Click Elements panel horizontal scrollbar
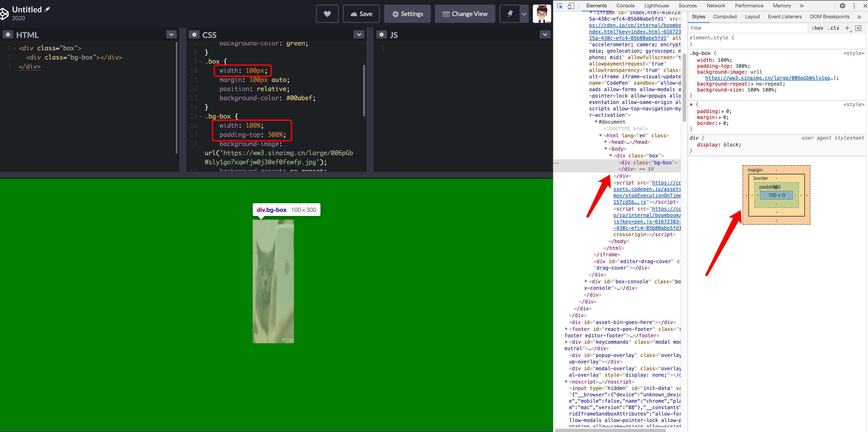 [x=610, y=430]
